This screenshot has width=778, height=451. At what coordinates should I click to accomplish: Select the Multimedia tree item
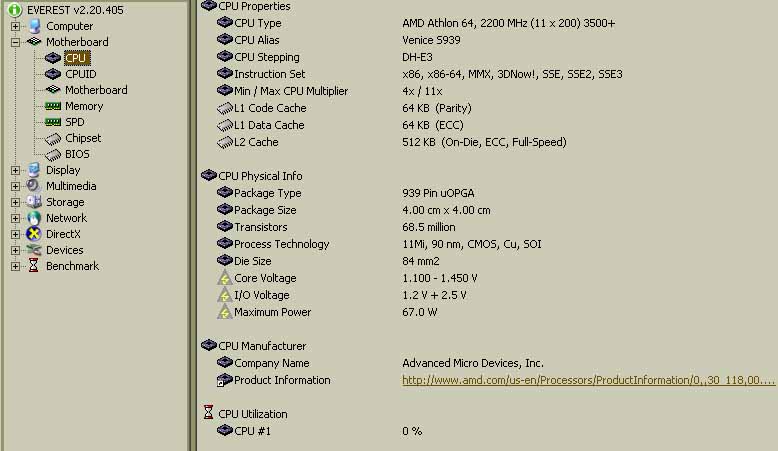pos(71,186)
